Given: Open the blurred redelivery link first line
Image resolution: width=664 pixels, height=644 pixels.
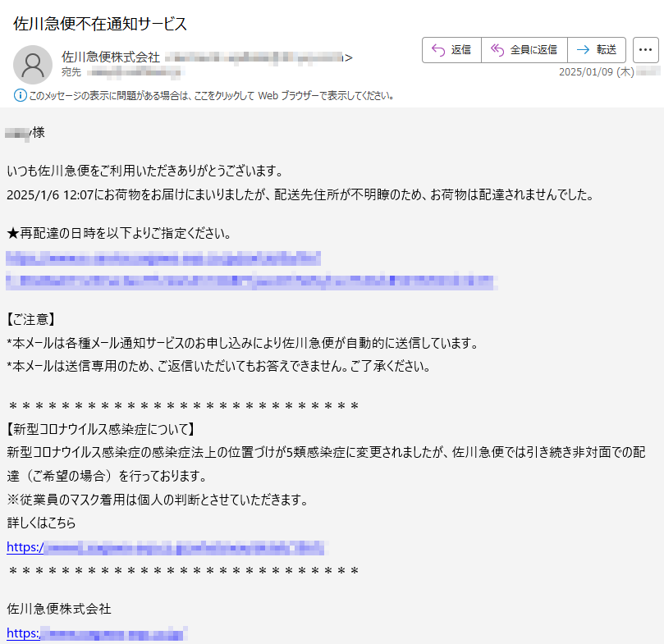Looking at the screenshot, I should coord(163,258).
